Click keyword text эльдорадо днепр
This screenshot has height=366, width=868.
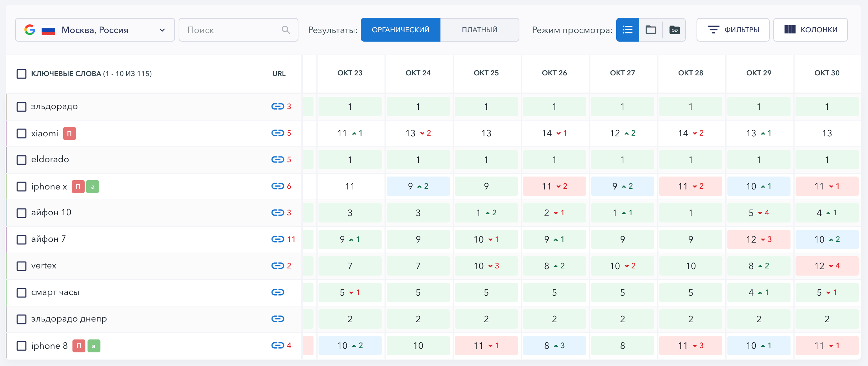point(69,319)
